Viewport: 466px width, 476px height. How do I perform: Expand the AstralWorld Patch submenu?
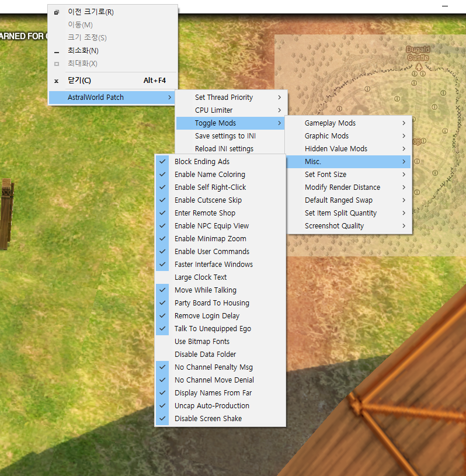click(112, 98)
